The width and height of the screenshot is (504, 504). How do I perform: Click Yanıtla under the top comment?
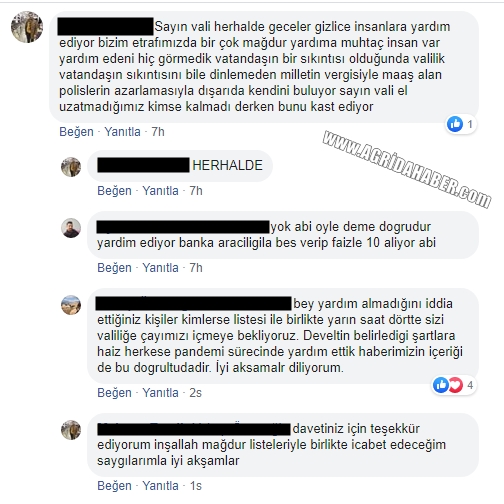tap(122, 132)
